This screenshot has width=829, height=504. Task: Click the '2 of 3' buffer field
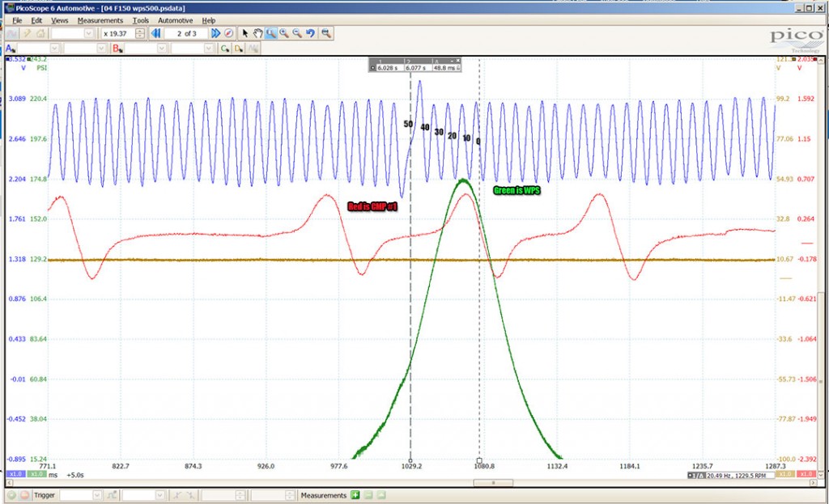(187, 33)
